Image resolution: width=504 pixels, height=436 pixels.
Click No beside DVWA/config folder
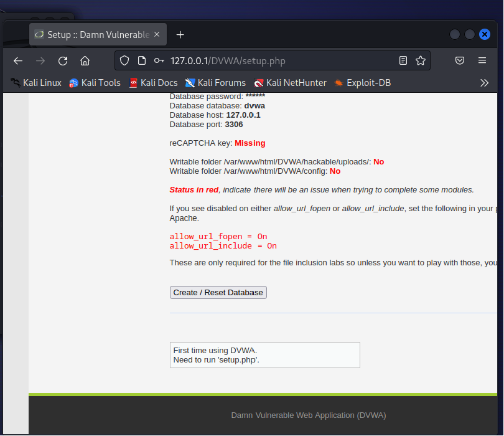[335, 171]
